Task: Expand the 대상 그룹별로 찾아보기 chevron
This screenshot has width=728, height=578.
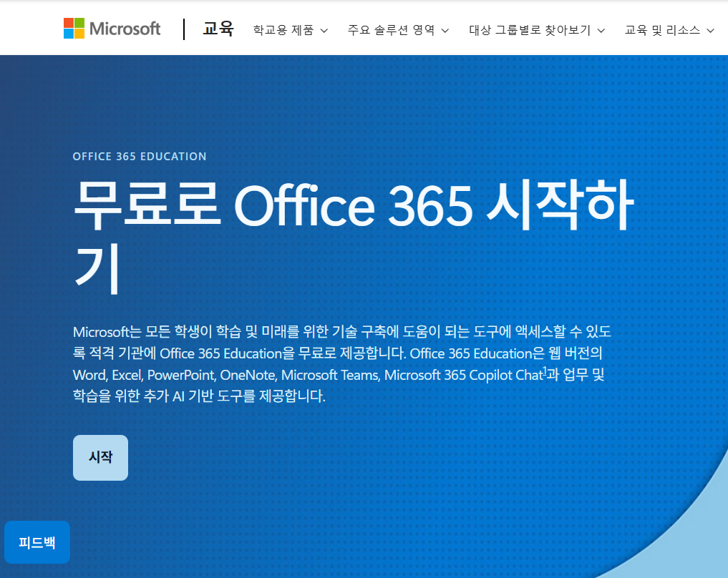Action: point(601,31)
